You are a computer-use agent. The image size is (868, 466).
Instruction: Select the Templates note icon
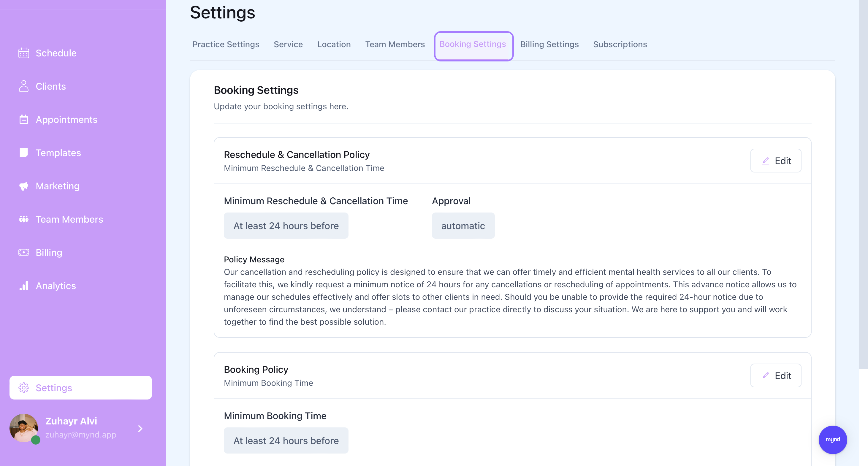23,153
